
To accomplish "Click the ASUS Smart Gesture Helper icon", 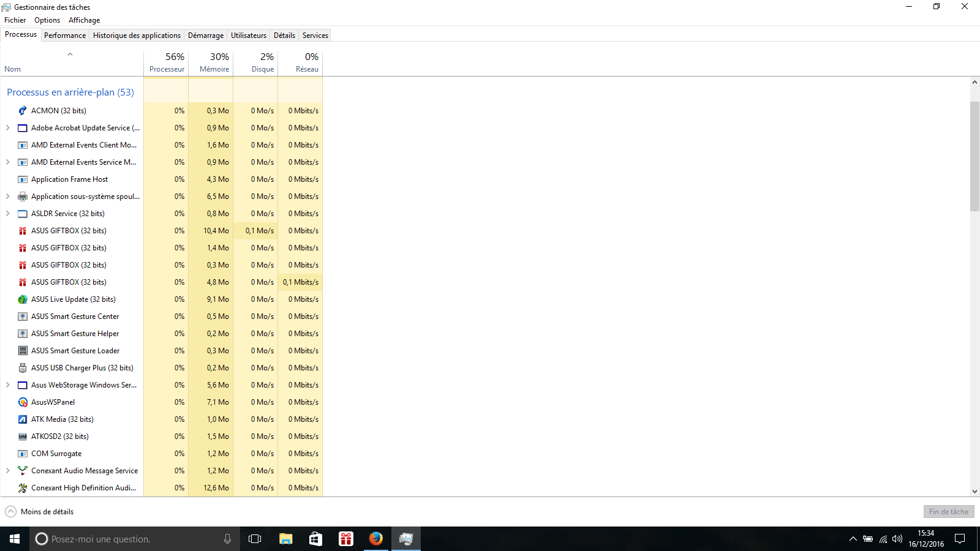I will (x=23, y=334).
